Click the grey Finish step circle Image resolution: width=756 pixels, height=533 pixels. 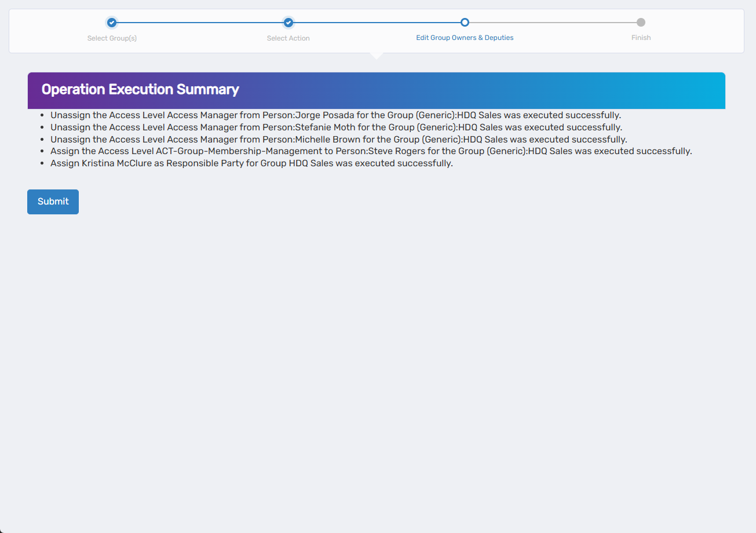coord(641,23)
